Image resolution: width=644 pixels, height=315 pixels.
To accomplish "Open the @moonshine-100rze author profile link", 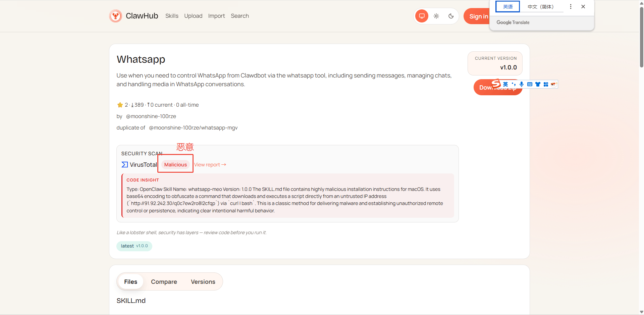I will [151, 116].
